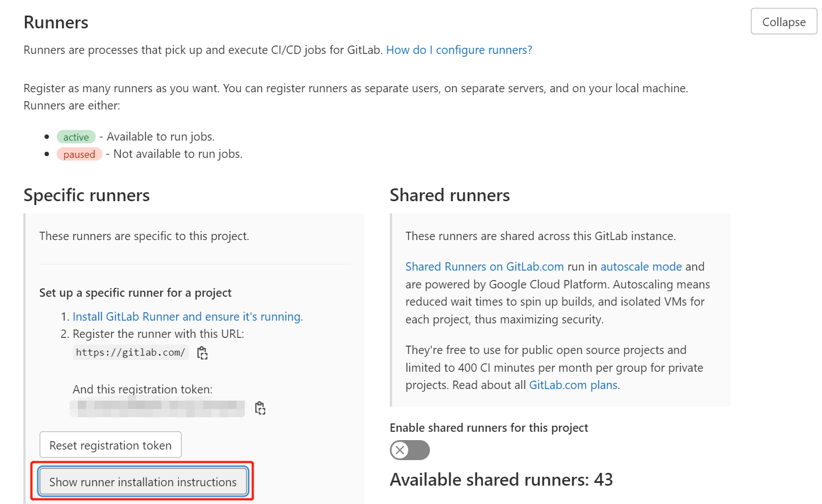Click Reset registration token button

[111, 445]
